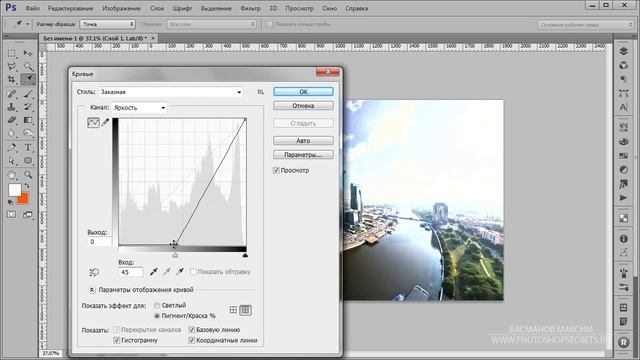Screen dimensions: 640x360
Task: Select the Dodge tool
Action: pos(28,133)
